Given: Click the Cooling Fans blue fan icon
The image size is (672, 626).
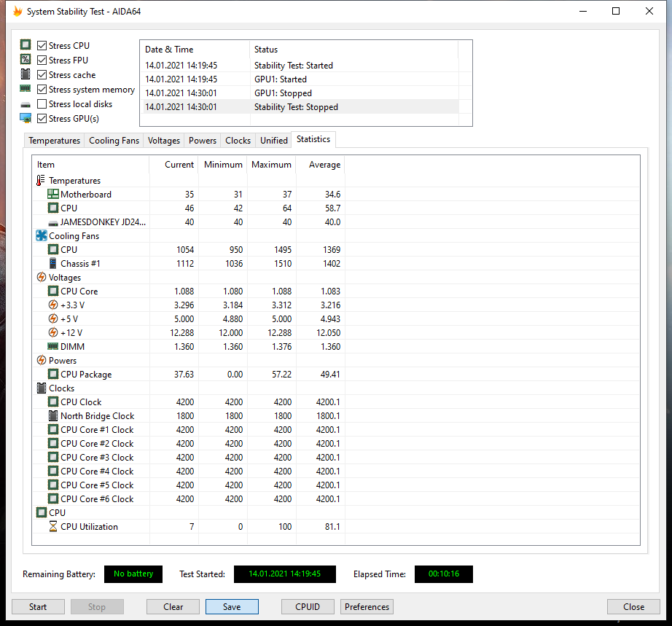Looking at the screenshot, I should point(41,235).
